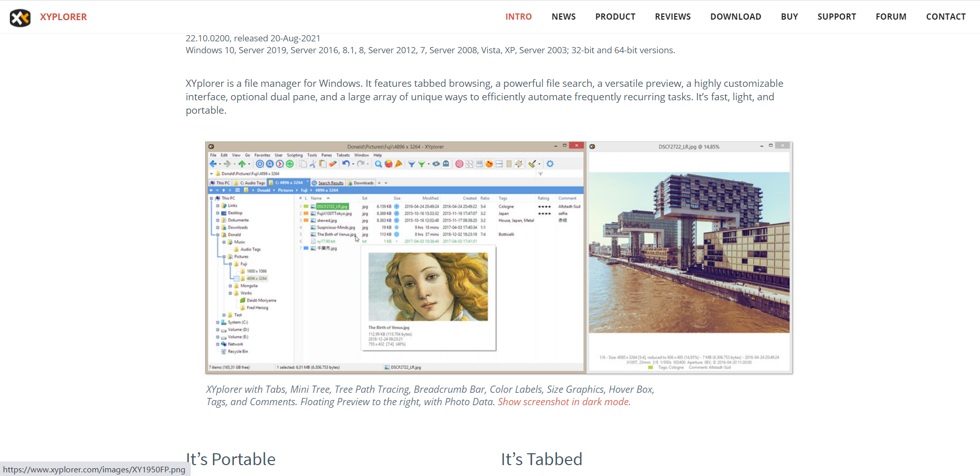980x476 pixels.
Task: Click 'Show screenshot in dark mode' link
Action: tap(564, 402)
